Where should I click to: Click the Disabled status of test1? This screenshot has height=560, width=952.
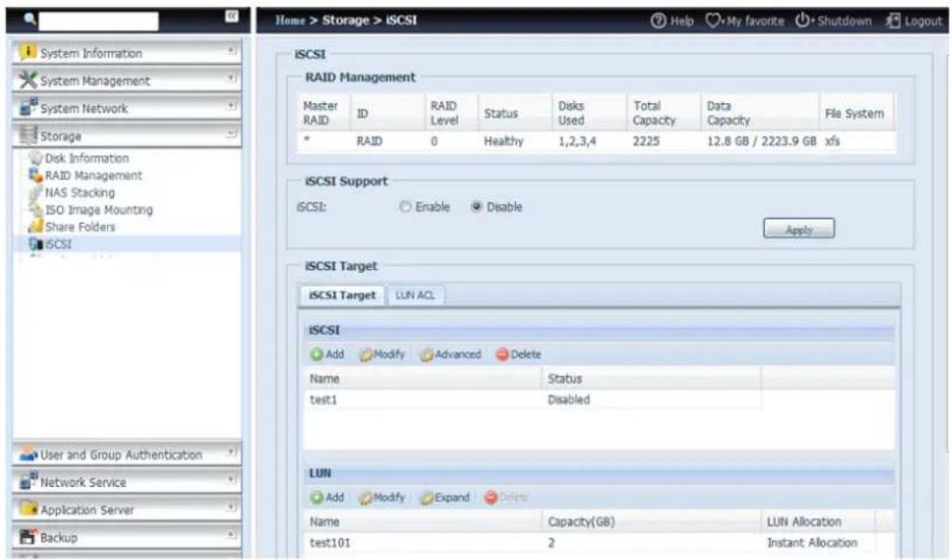[569, 400]
